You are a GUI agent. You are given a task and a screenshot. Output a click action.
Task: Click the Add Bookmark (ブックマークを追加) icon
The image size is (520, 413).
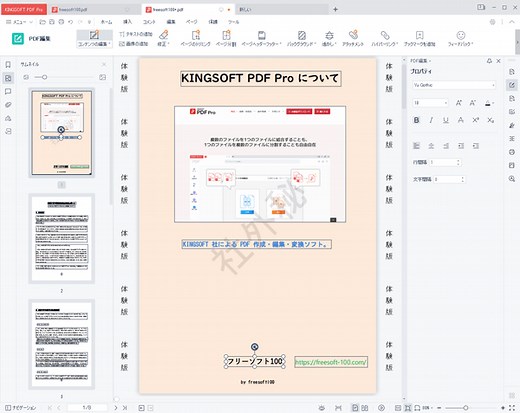[x=419, y=35]
